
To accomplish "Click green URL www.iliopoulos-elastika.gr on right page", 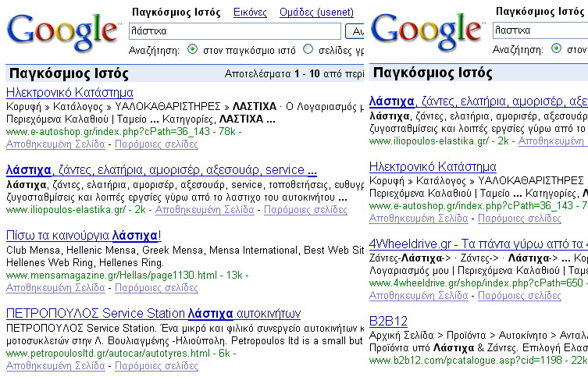I will [429, 141].
